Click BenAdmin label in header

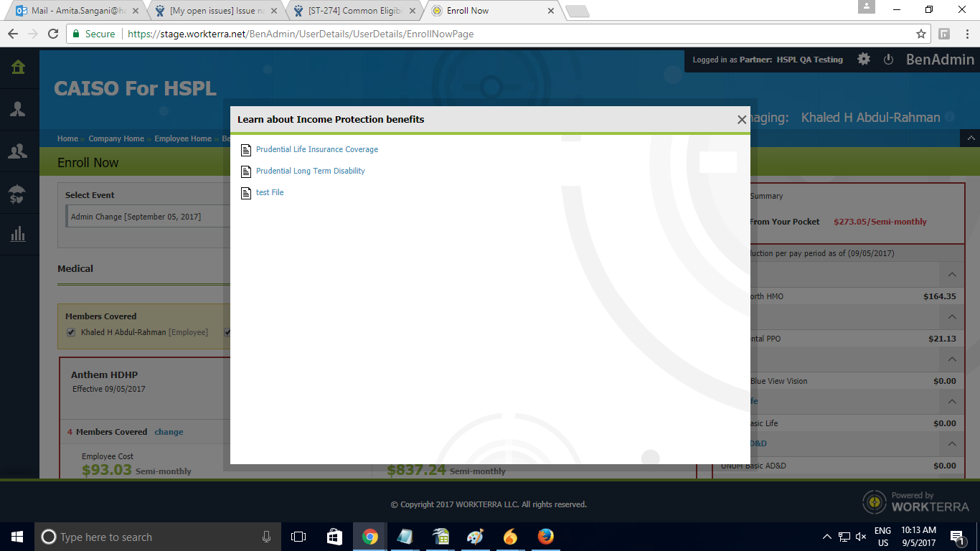coord(940,60)
